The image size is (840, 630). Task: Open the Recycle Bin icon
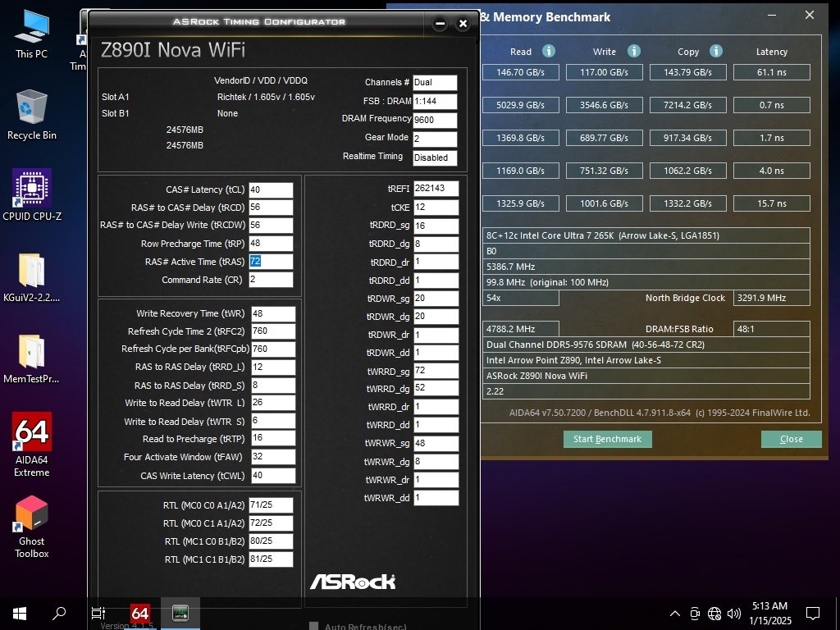coord(32,115)
